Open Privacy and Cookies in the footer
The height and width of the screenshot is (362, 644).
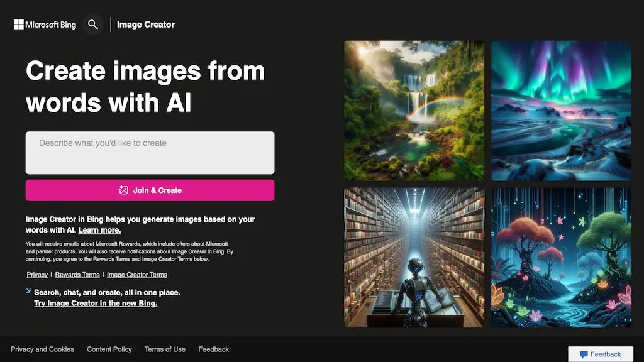tap(42, 349)
